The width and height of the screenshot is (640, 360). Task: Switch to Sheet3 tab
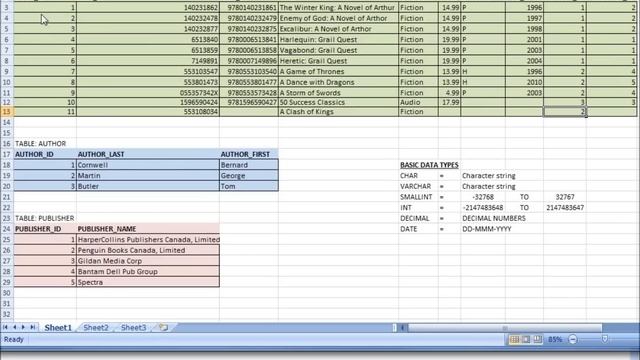tap(133, 327)
